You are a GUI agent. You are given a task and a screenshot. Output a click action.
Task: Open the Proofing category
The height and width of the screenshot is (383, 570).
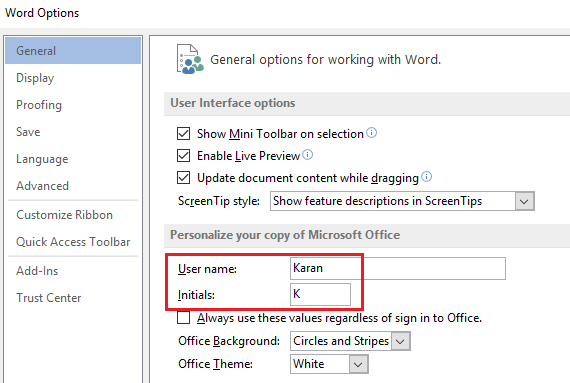click(x=39, y=105)
